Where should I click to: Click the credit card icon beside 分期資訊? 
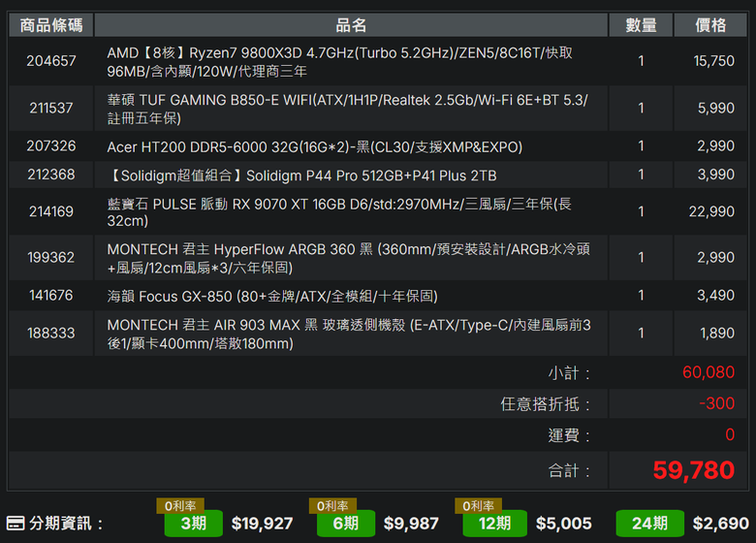(16, 524)
